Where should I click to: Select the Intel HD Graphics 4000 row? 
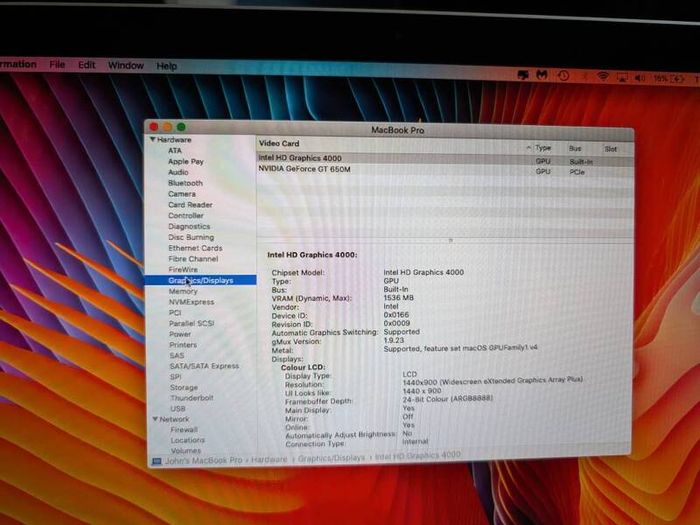pyautogui.click(x=445, y=159)
